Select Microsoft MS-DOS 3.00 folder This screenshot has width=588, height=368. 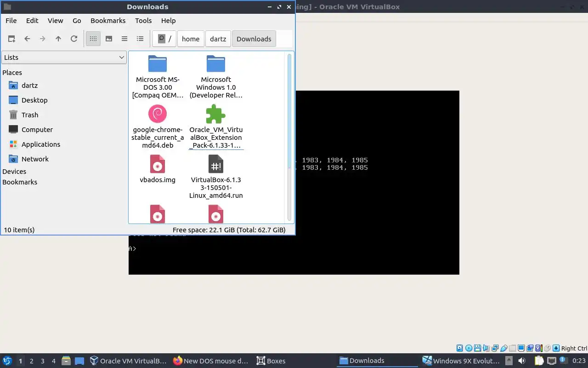coord(158,77)
